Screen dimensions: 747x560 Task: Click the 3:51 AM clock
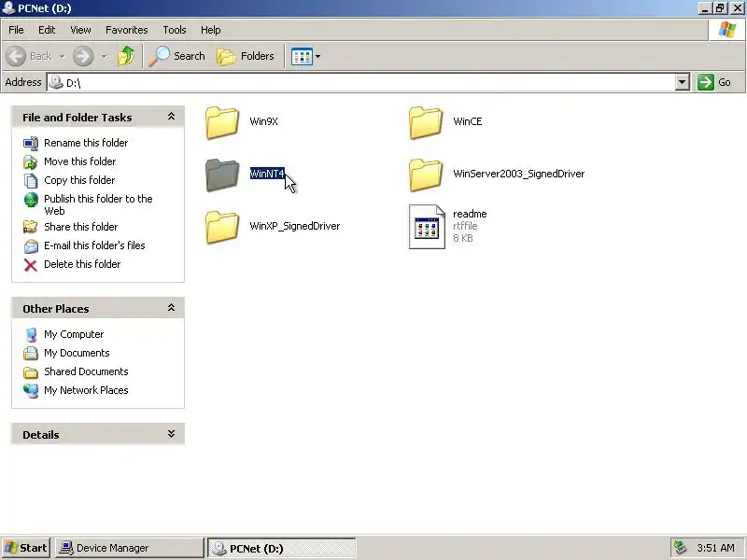pyautogui.click(x=715, y=548)
